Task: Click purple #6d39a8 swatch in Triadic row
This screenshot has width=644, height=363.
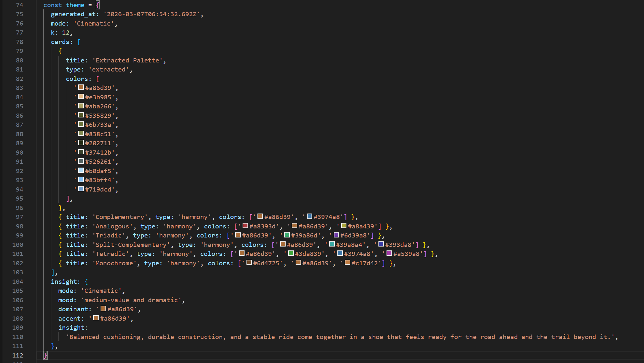Action: click(336, 235)
